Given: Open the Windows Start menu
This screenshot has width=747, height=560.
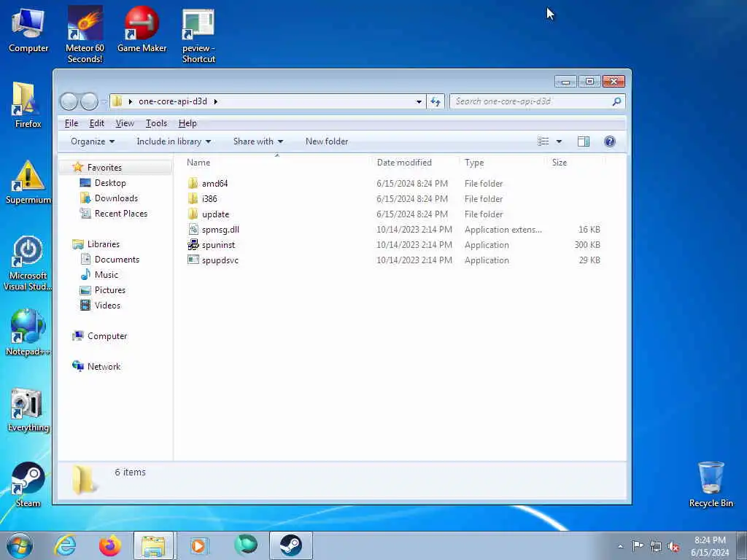Looking at the screenshot, I should 20,545.
